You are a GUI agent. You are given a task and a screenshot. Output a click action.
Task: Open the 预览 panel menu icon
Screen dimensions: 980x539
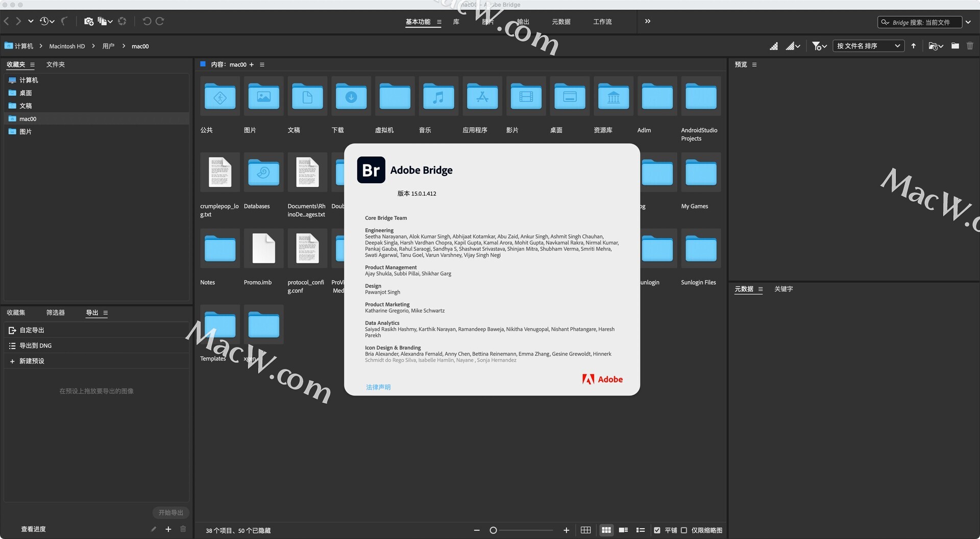pyautogui.click(x=754, y=65)
